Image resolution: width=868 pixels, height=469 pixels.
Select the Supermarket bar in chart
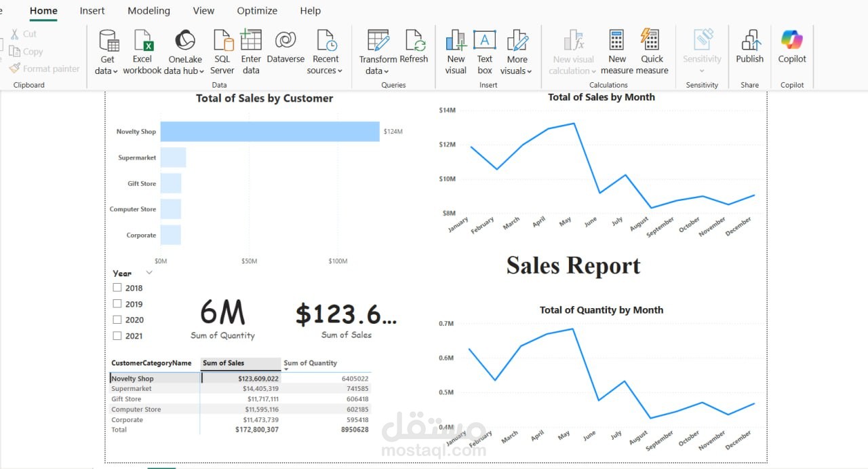(x=173, y=157)
